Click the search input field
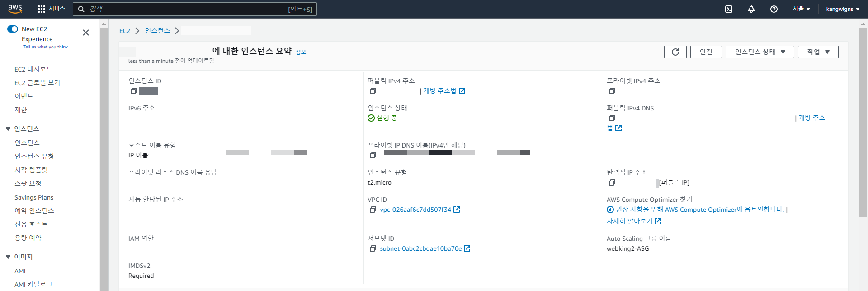This screenshot has height=291, width=868. click(x=195, y=9)
